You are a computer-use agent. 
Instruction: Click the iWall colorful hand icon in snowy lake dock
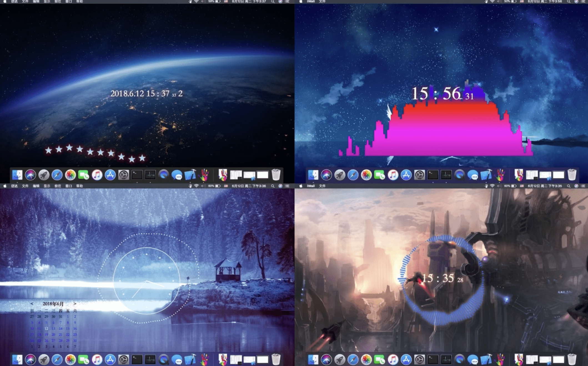click(204, 360)
